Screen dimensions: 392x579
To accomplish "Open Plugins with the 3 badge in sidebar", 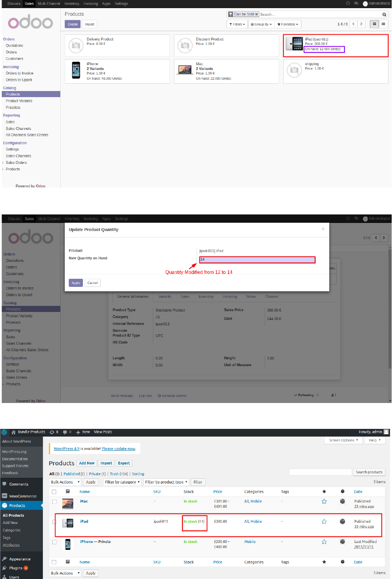I will tap(15, 568).
